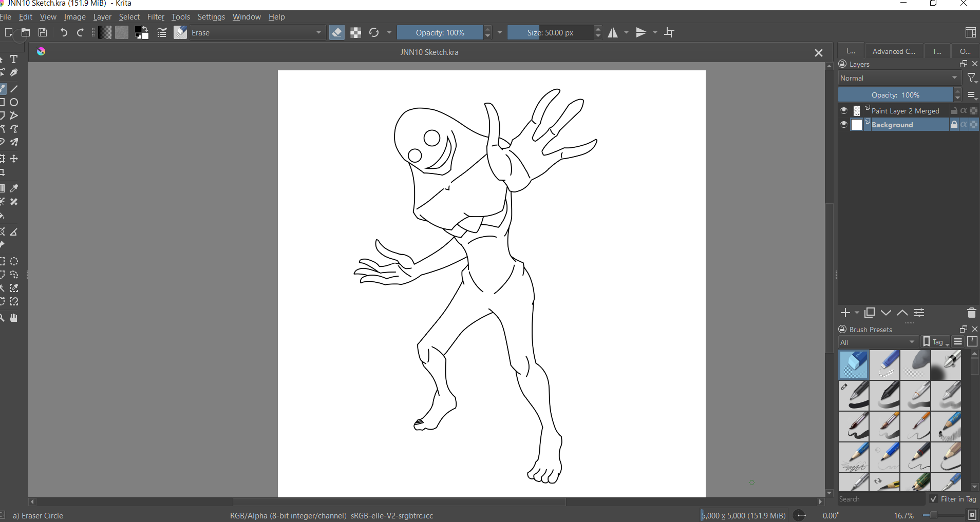980x522 pixels.
Task: Open the Settings menu
Action: click(x=211, y=17)
